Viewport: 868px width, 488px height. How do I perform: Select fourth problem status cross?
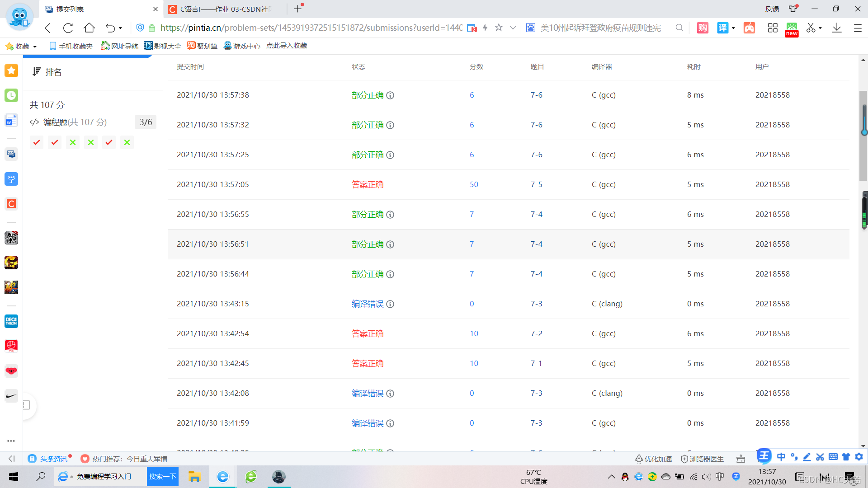(91, 142)
